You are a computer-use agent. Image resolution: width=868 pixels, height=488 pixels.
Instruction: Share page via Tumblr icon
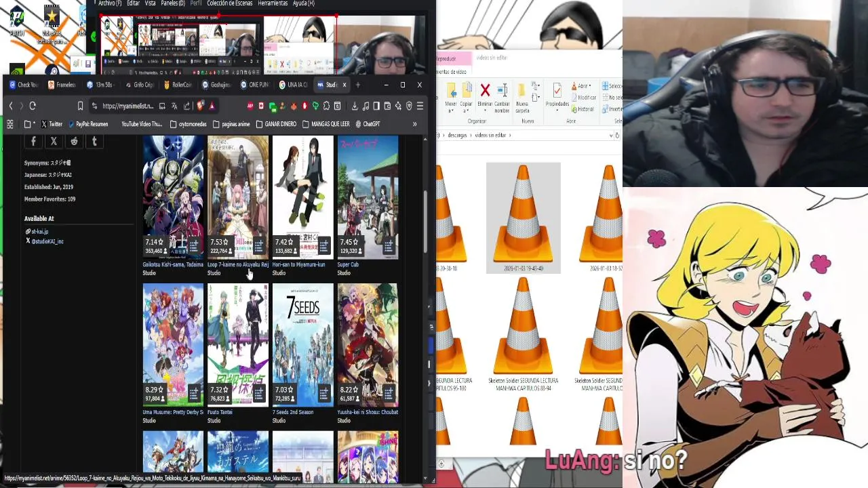[x=94, y=141]
